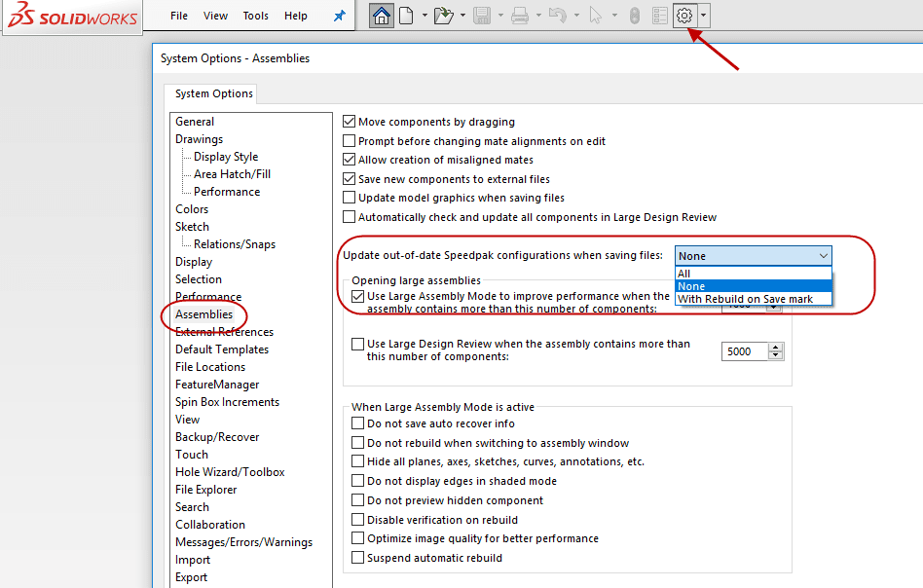This screenshot has height=588, width=923.
Task: Select Display Style under Drawings
Action: 226,157
